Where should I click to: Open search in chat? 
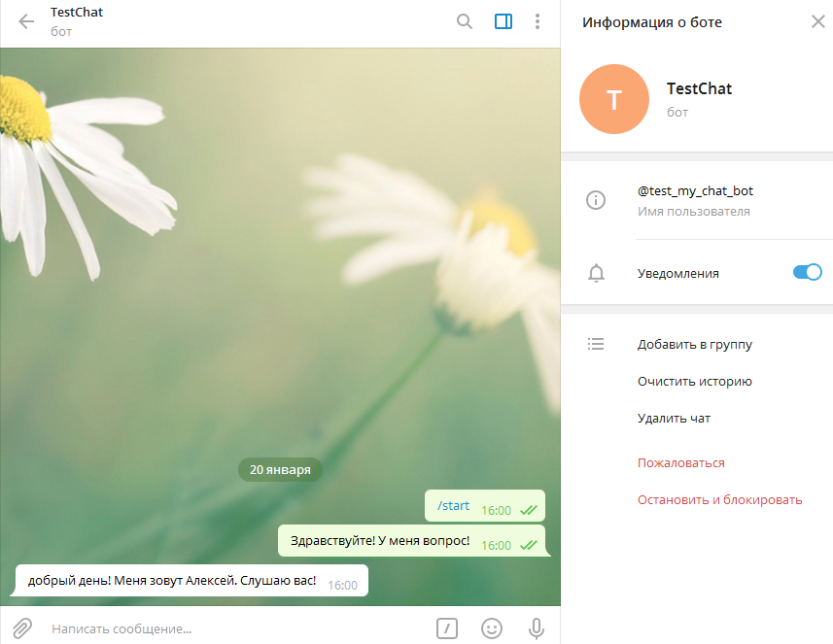tap(465, 21)
